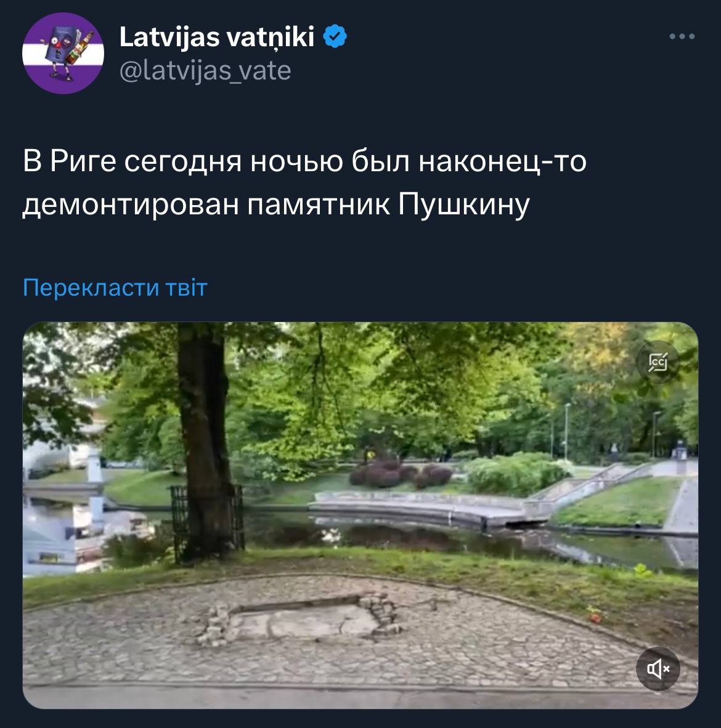Click the Latvijas vatņiki display name

point(217,37)
